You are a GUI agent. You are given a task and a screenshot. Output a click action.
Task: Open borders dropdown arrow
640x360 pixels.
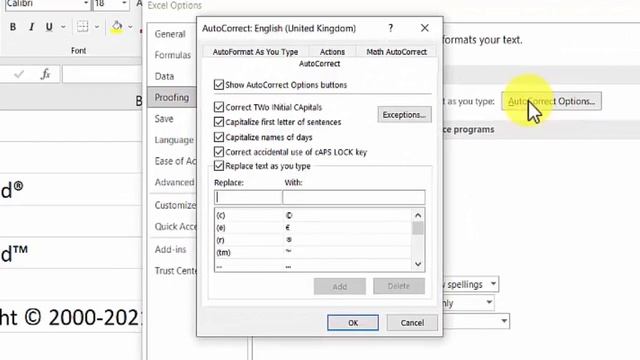coord(97,27)
